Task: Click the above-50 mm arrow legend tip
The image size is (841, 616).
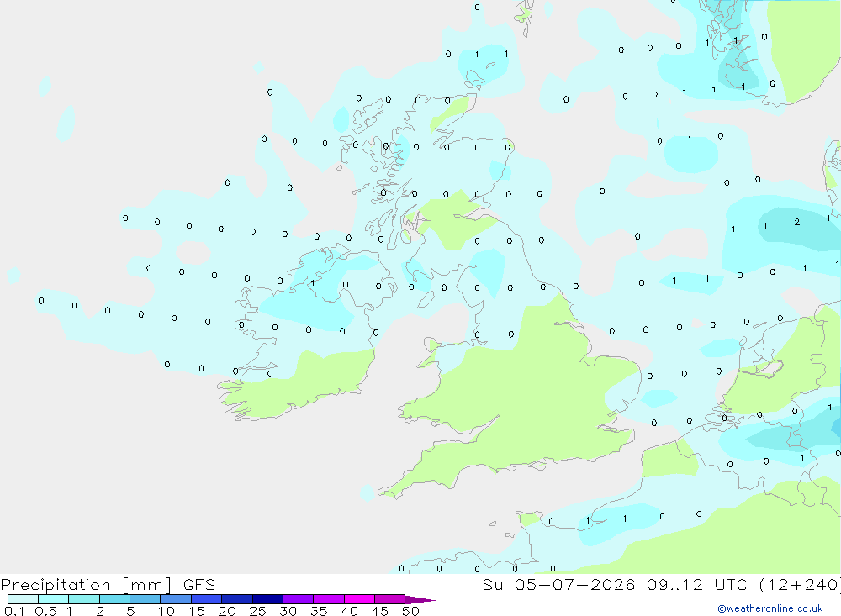Action: [x=420, y=599]
